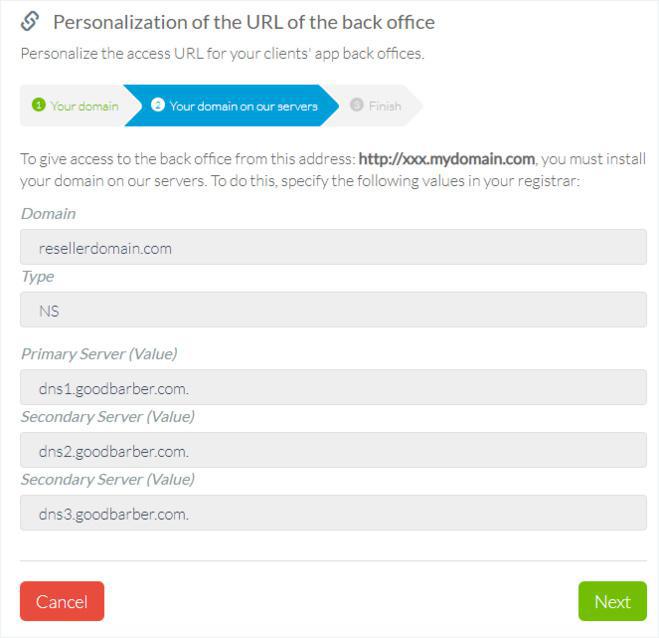Viewport: 659px width, 638px height.
Task: Click the Type field containing NS
Action: pos(333,310)
